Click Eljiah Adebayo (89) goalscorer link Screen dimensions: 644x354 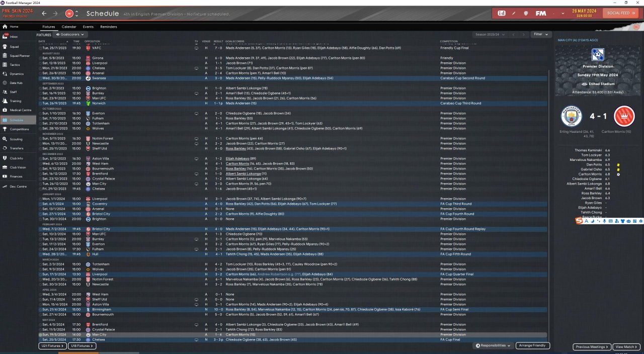[x=241, y=159]
